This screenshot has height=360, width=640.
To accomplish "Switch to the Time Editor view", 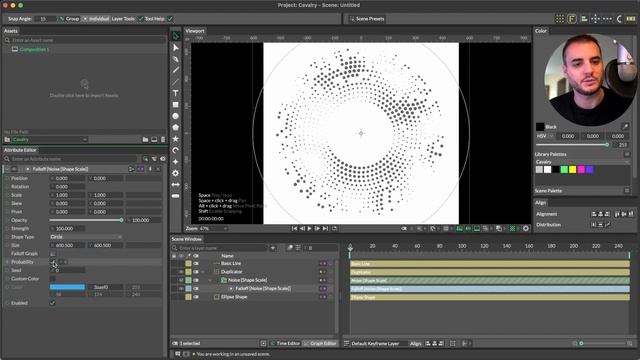I will click(x=285, y=344).
